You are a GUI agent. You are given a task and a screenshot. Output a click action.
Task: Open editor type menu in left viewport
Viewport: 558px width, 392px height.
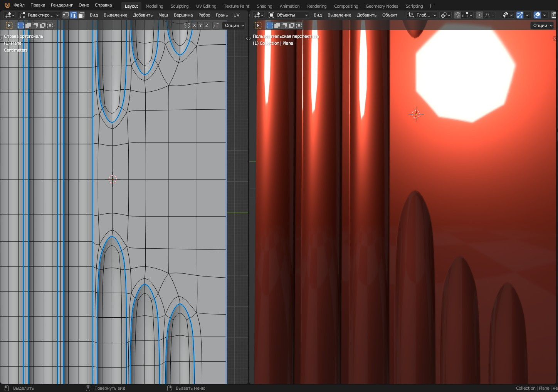pos(10,15)
